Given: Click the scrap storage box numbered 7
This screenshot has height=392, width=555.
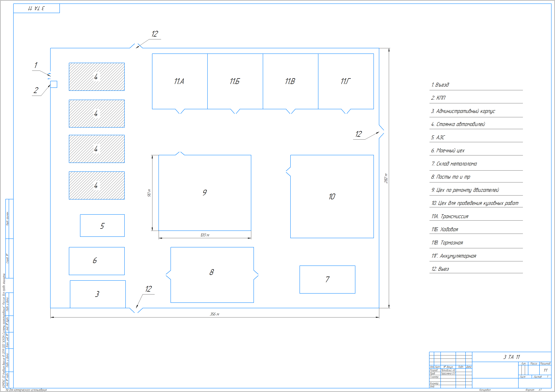Looking at the screenshot, I should 327,279.
